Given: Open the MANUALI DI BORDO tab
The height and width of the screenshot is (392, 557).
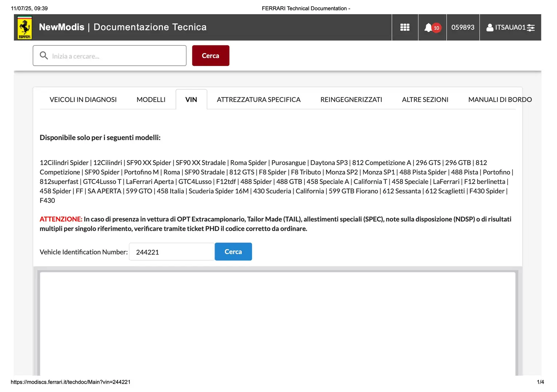Looking at the screenshot, I should 500,99.
